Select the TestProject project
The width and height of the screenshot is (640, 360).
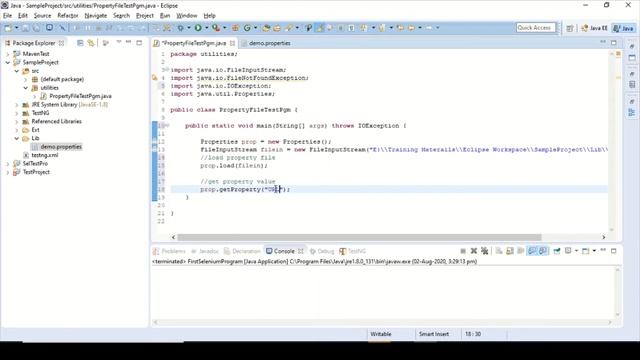(36, 172)
